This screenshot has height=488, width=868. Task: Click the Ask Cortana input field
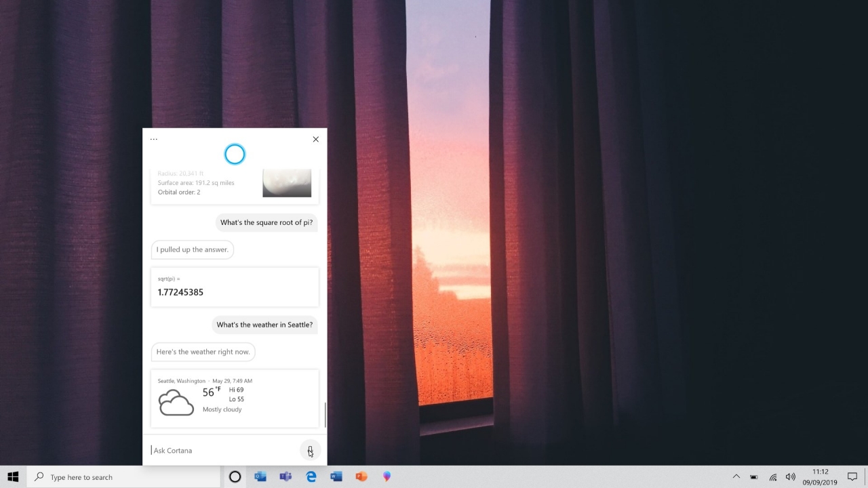[x=220, y=450]
